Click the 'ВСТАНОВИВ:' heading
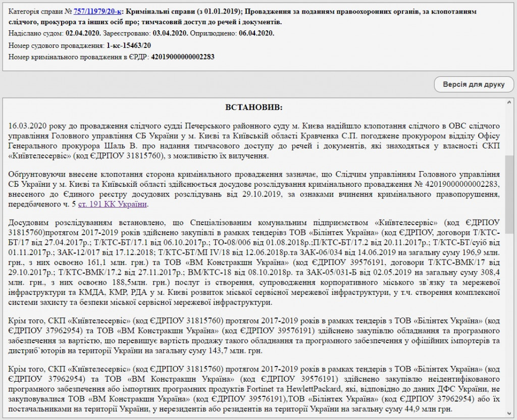Image resolution: width=517 pixels, height=420 pixels. click(x=253, y=107)
